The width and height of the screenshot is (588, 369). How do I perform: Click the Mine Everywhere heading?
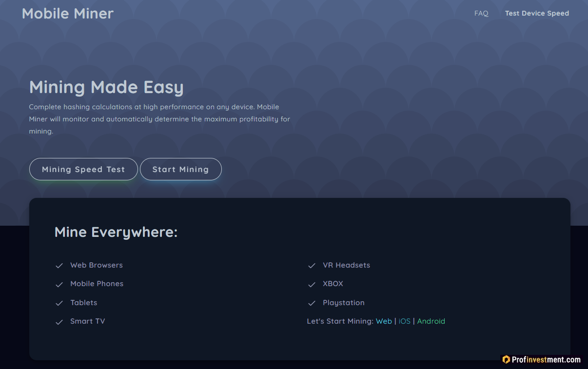pyautogui.click(x=116, y=232)
